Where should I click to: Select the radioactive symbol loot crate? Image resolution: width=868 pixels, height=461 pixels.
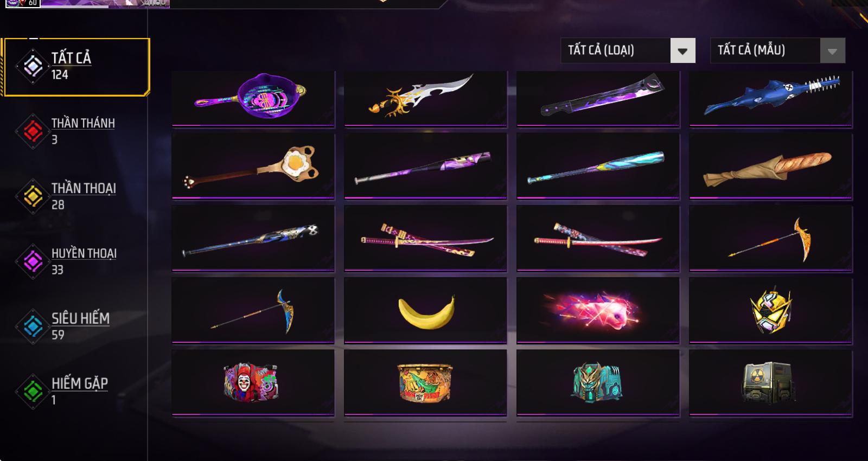click(x=770, y=383)
